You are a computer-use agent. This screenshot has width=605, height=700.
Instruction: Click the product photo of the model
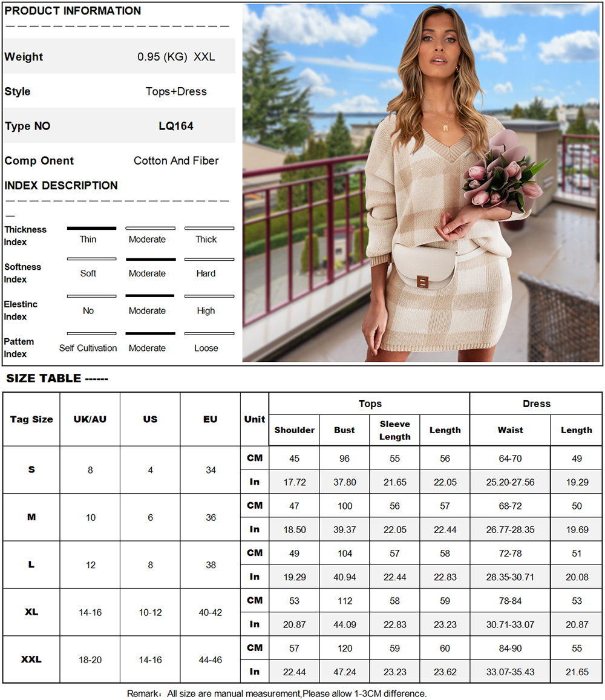[420, 183]
